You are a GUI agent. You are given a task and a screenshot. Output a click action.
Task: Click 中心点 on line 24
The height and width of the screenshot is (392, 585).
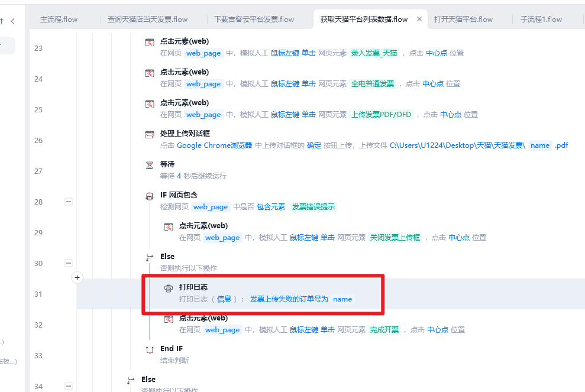pos(433,84)
